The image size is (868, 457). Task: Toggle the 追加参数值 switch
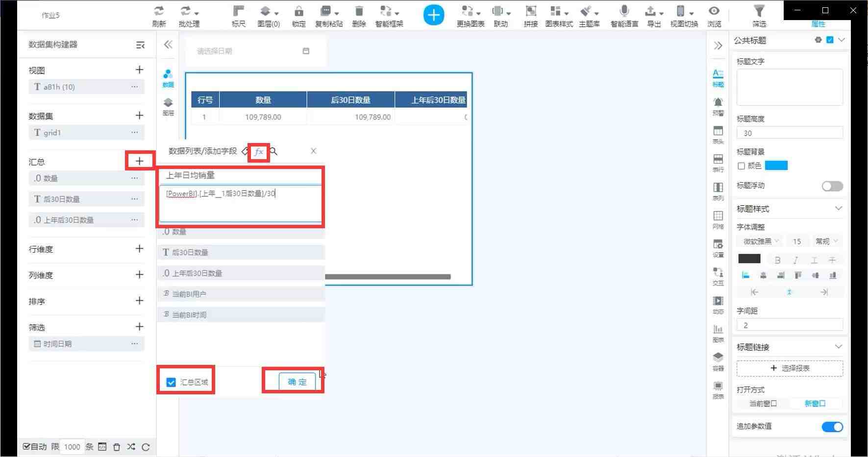(832, 427)
